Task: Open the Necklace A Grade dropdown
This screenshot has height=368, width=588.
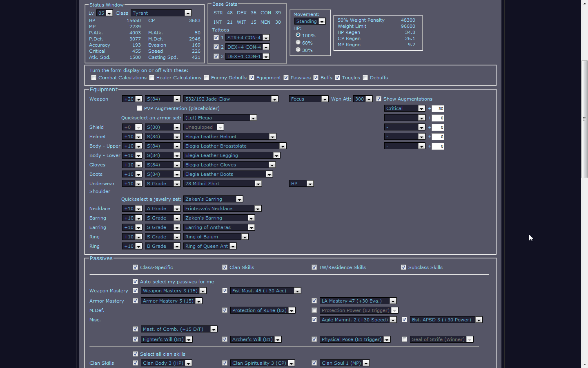Action: pyautogui.click(x=163, y=209)
